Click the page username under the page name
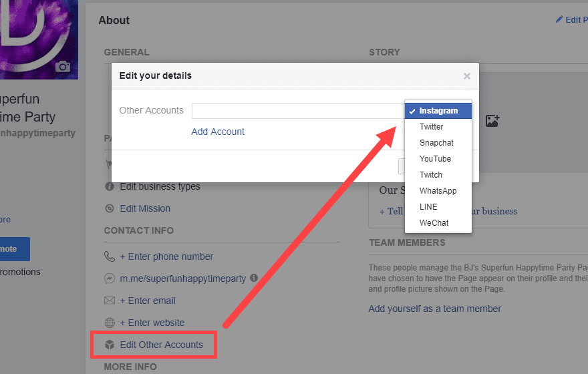This screenshot has height=374, width=588. [37, 133]
